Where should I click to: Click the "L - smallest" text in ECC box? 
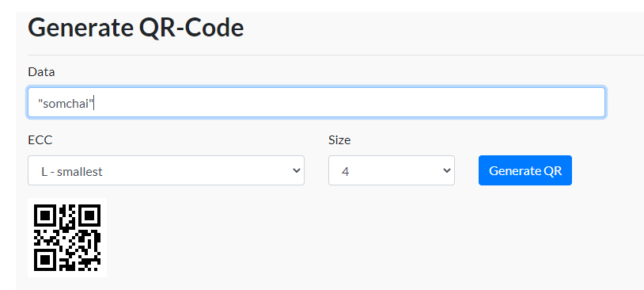(72, 171)
